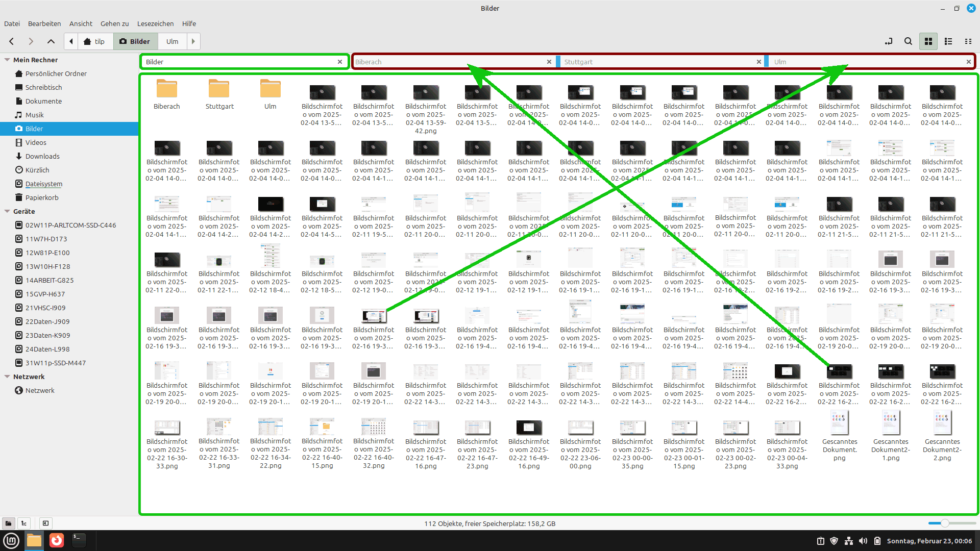Click the Ulm path bar button
The width and height of the screenshot is (980, 551).
coord(172,41)
